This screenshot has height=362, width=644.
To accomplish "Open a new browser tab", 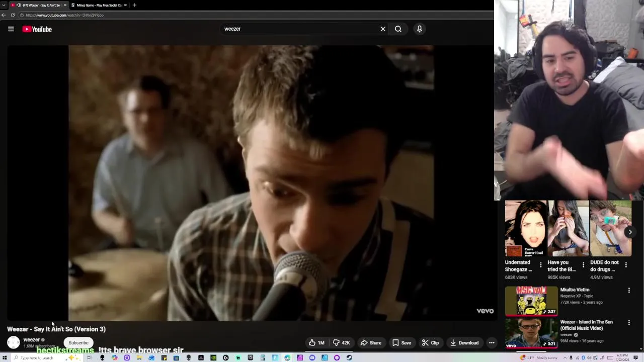I will (134, 5).
